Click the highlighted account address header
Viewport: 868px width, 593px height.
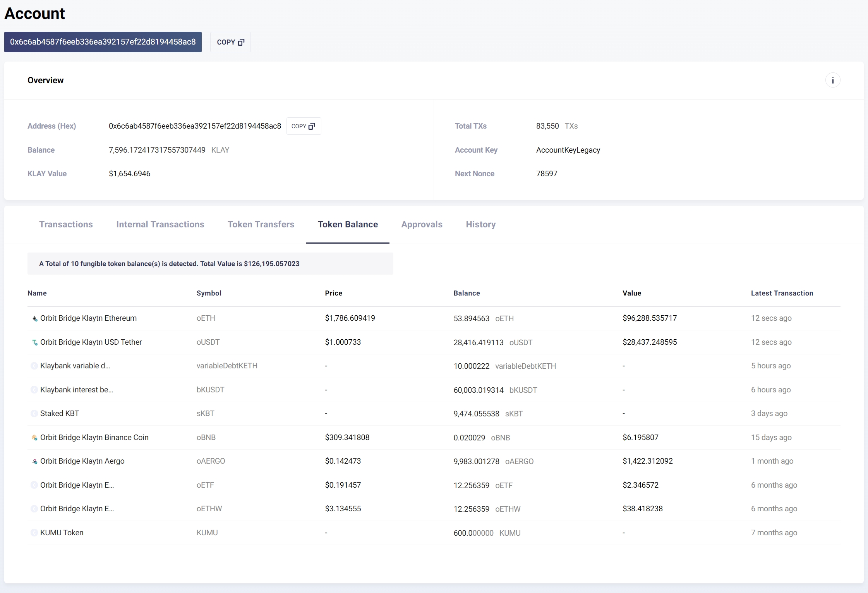point(103,42)
